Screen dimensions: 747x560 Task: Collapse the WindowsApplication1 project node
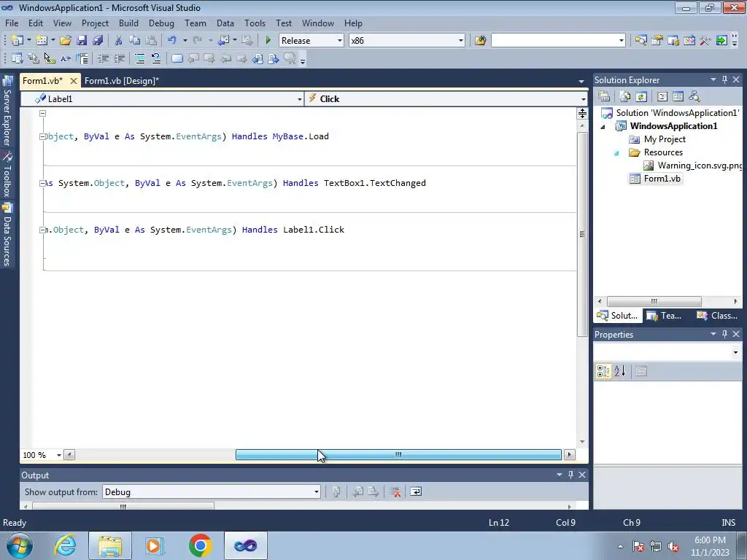pos(603,127)
